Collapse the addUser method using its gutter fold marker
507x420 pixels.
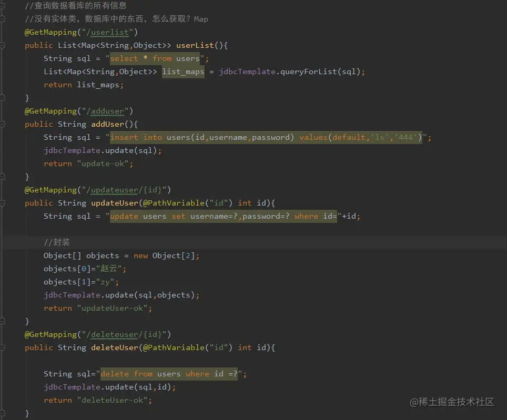pos(2,125)
